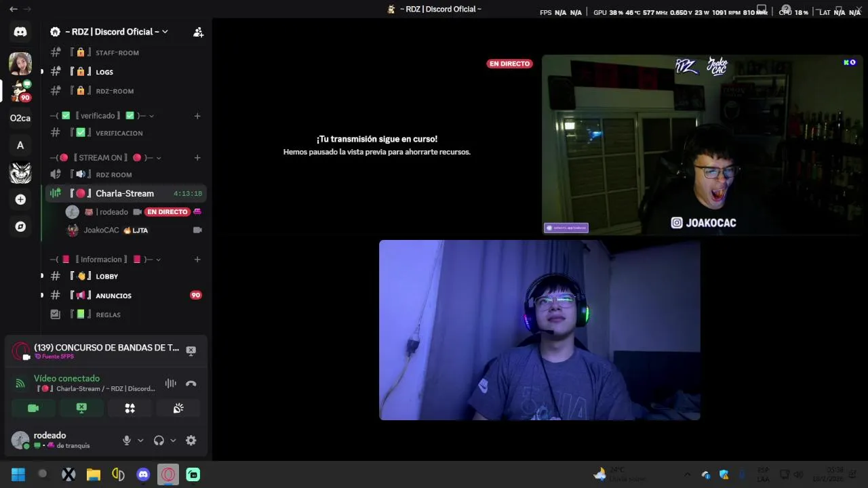The image size is (868, 488).
Task: Open the microphone input options dropdown
Action: coord(140,441)
